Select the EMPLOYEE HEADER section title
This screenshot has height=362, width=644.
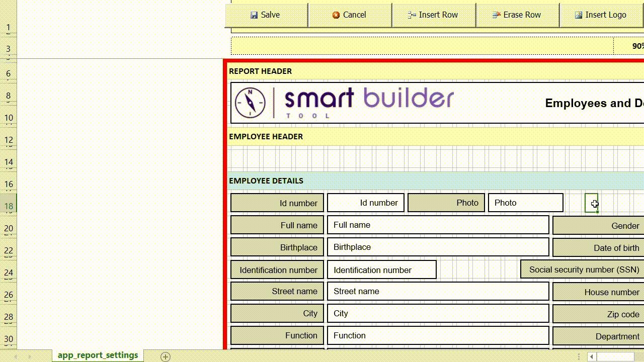[266, 137]
